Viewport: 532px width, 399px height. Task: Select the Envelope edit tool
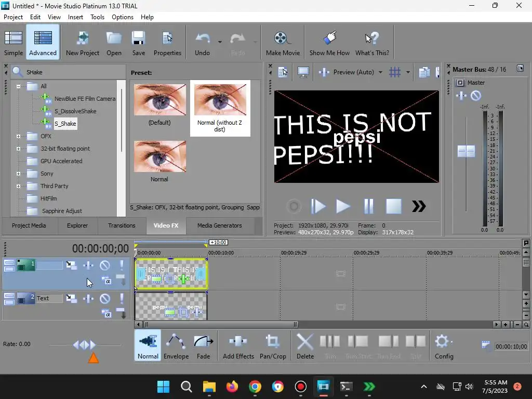(x=176, y=347)
